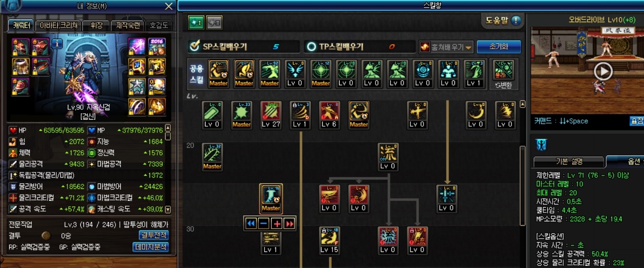
Task: Click the 데미지분석 button
Action: point(150,247)
